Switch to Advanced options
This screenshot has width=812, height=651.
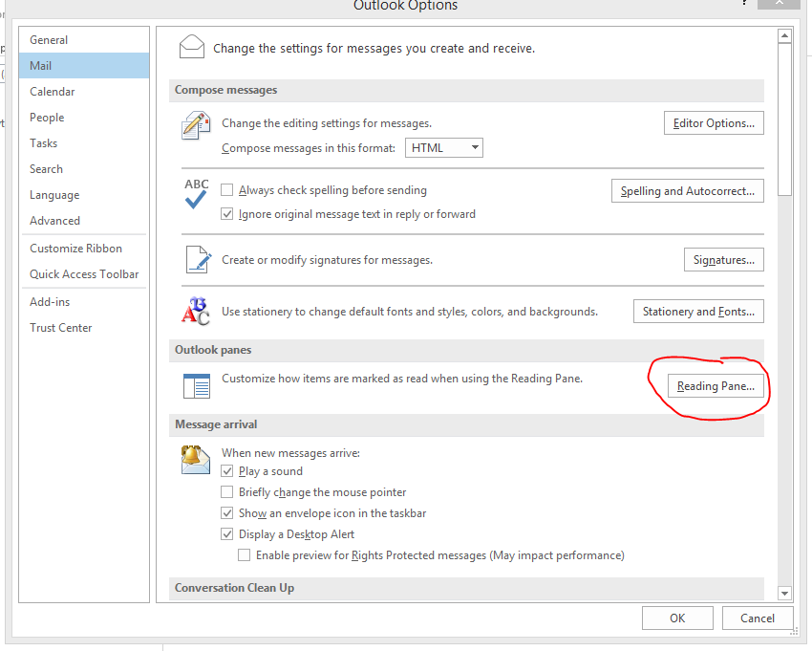click(84, 221)
